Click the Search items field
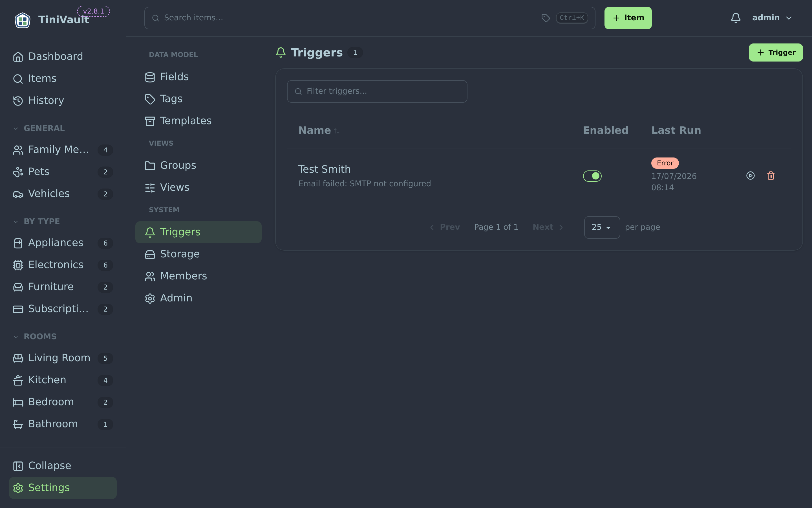Screen dimensions: 812x508 (369, 18)
